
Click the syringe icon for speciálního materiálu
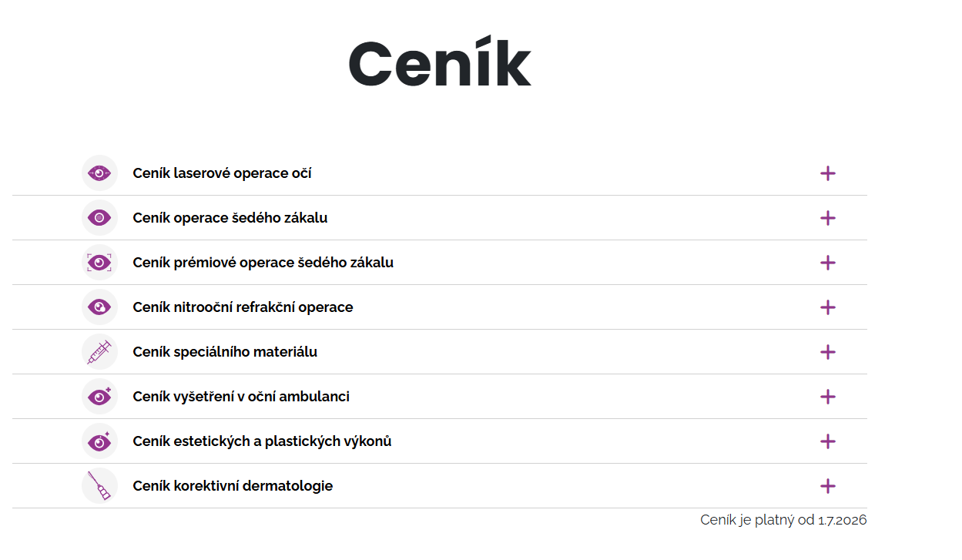click(99, 352)
